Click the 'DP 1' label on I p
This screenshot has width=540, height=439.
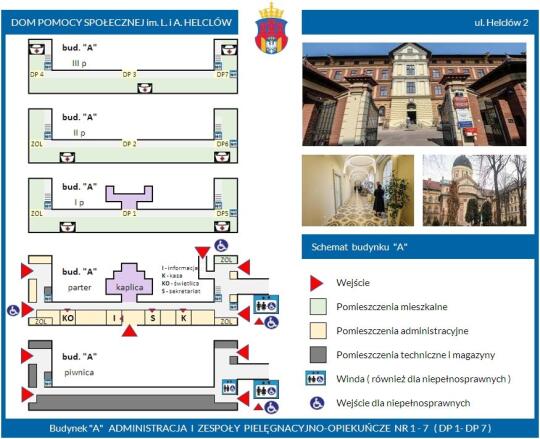[x=129, y=213]
